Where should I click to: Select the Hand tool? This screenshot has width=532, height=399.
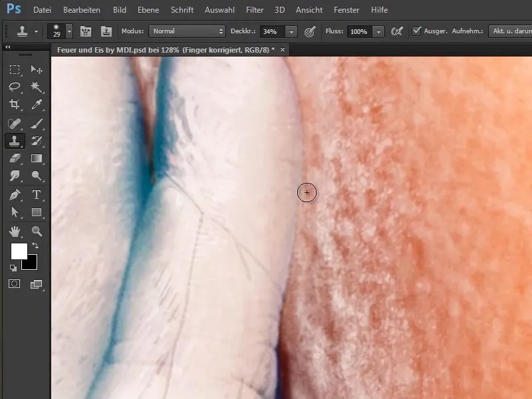(x=15, y=231)
